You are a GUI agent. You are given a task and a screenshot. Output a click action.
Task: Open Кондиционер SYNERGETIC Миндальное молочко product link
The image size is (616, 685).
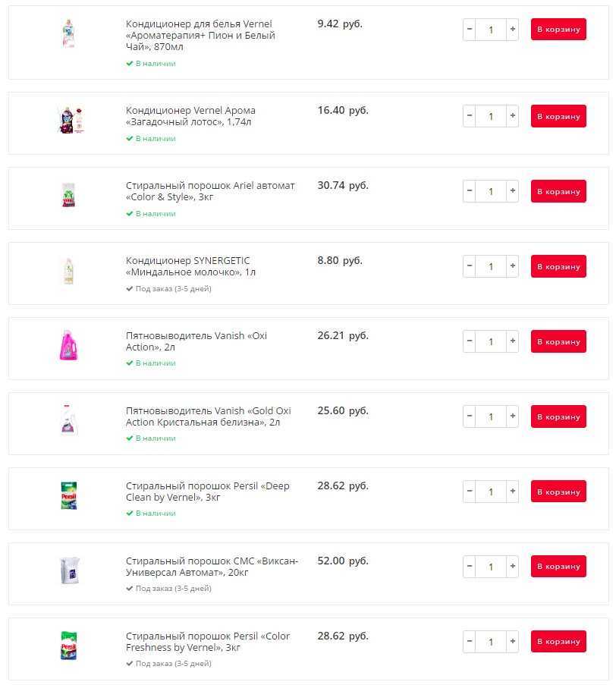(190, 266)
